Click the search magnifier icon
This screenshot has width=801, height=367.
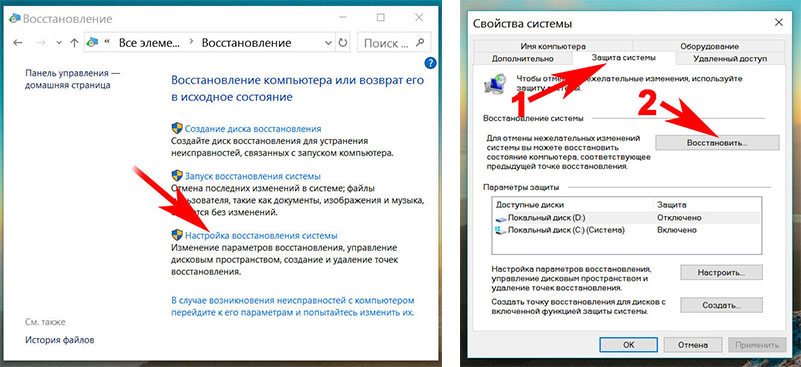click(x=419, y=42)
